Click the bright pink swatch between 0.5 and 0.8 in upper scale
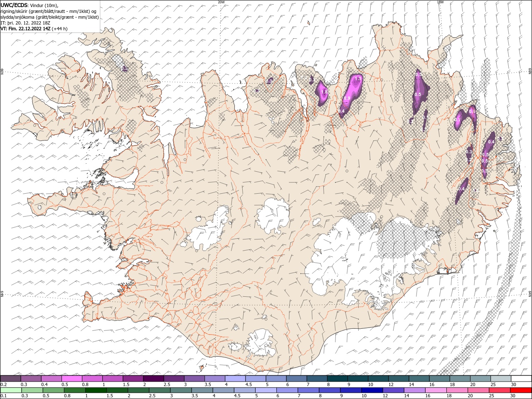Image resolution: width=532 pixels, height=399 pixels. [72, 379]
